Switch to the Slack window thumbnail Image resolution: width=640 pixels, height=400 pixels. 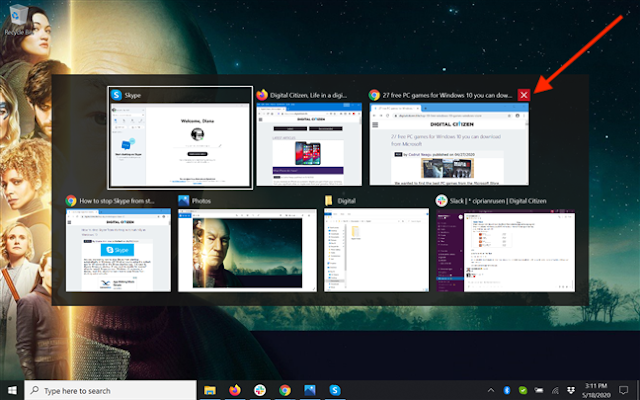point(505,249)
